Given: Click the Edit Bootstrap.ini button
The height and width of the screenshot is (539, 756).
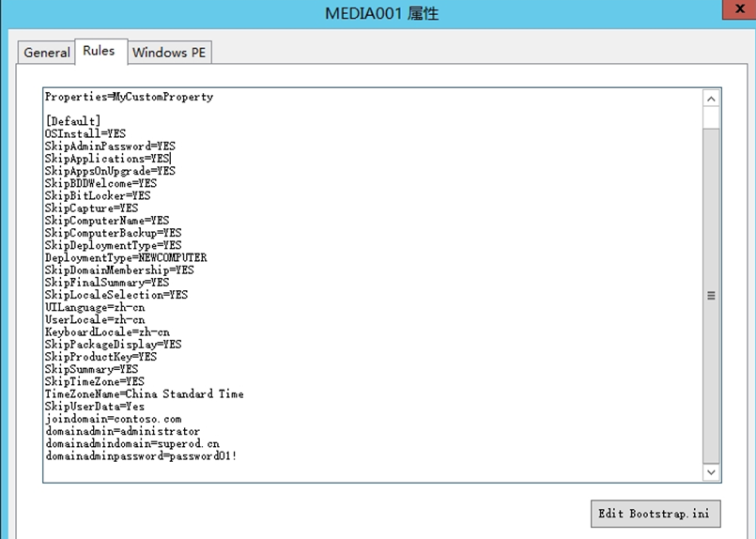Looking at the screenshot, I should [656, 514].
